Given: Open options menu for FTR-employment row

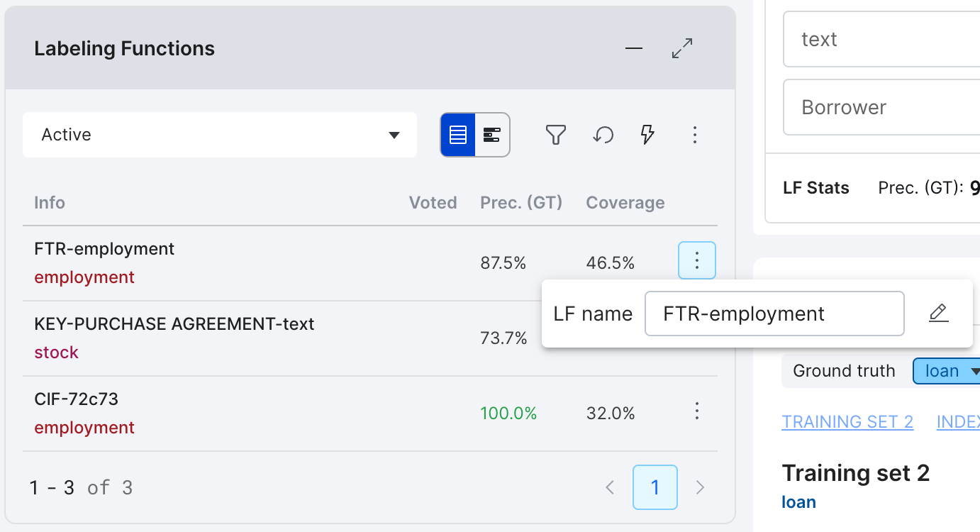Looking at the screenshot, I should pos(697,260).
